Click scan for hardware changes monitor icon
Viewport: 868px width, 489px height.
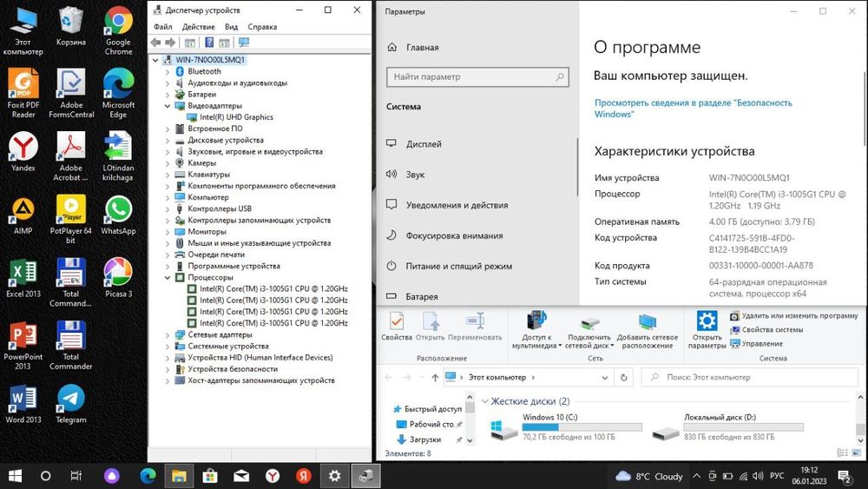(244, 43)
